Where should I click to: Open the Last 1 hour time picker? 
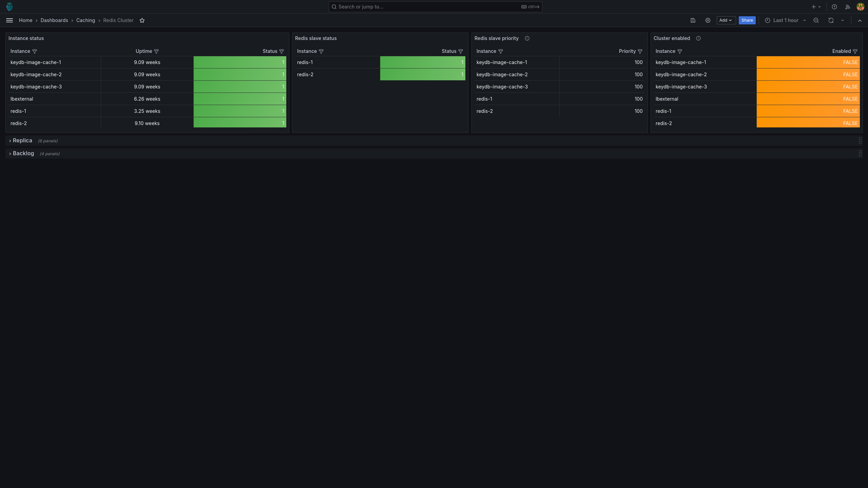point(785,20)
